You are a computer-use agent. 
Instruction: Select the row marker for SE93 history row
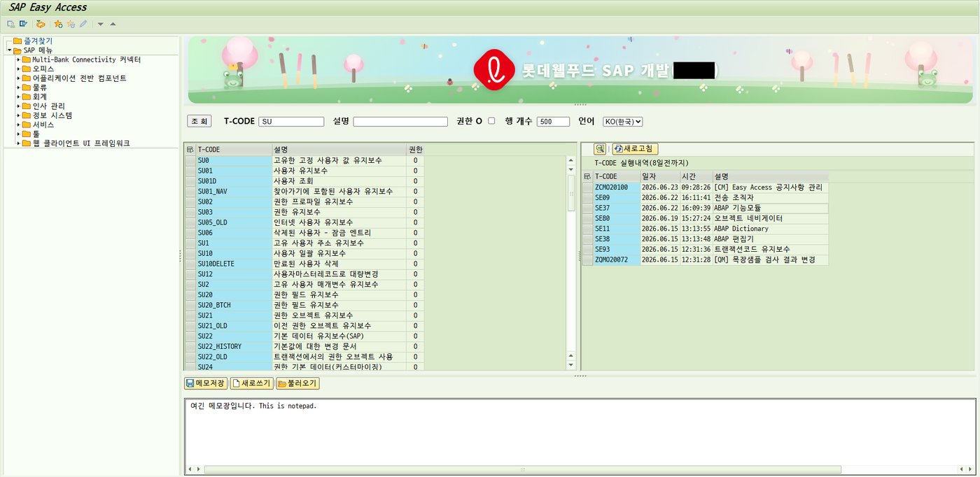[588, 250]
